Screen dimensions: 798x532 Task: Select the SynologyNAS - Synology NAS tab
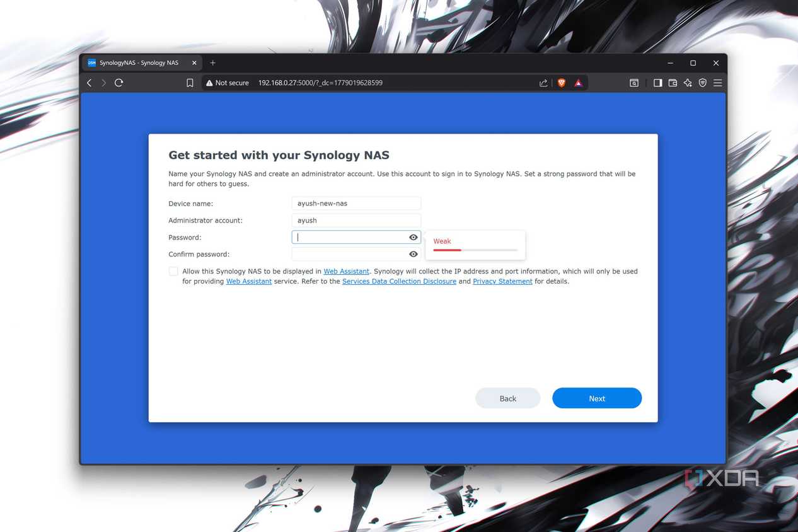click(142, 63)
